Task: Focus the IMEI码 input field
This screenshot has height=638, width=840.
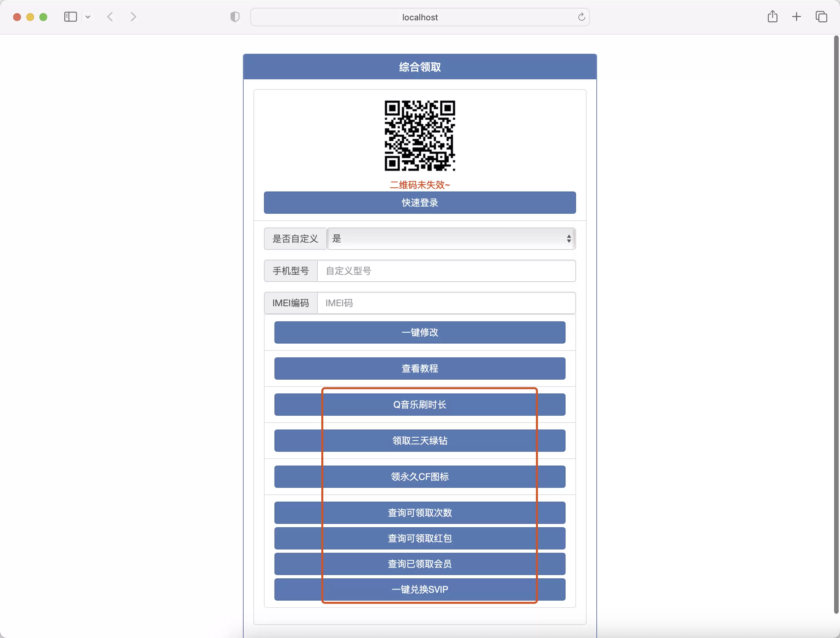Action: click(x=446, y=303)
